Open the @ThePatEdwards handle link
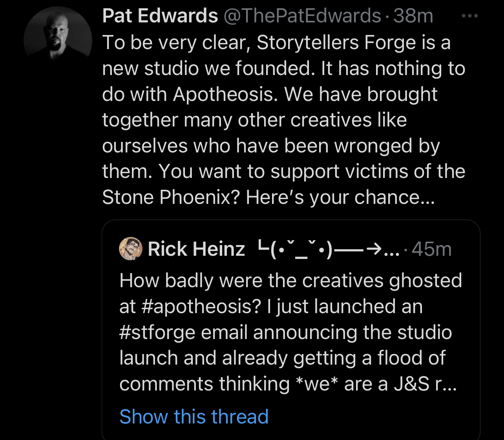 [x=302, y=16]
